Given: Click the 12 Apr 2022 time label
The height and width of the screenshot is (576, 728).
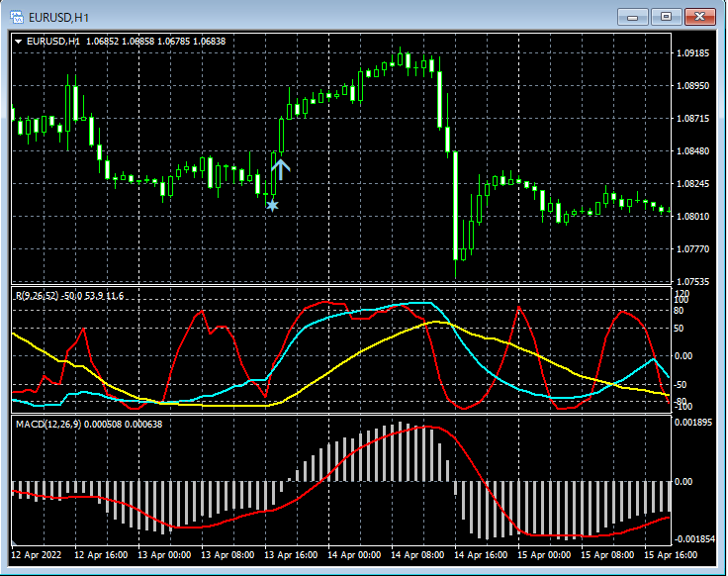Looking at the screenshot, I should 37,555.
